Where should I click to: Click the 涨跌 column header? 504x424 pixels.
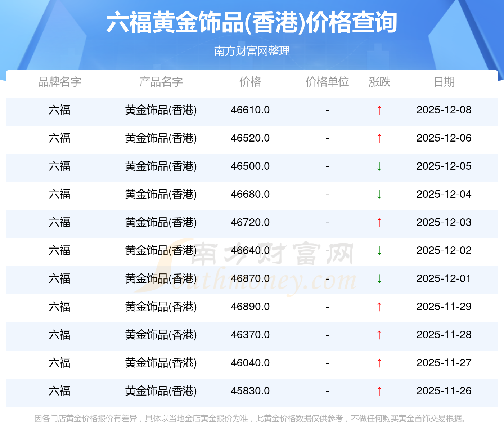pos(379,82)
